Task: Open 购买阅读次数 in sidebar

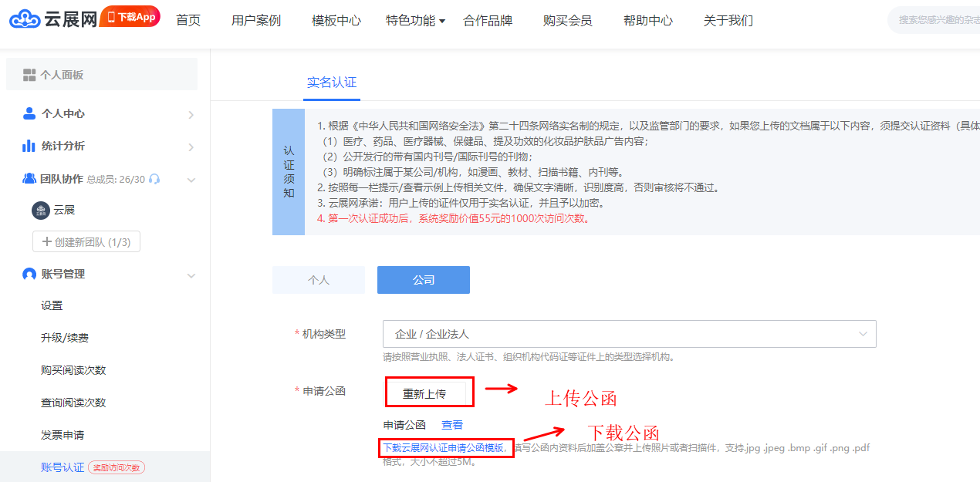Action: [73, 370]
